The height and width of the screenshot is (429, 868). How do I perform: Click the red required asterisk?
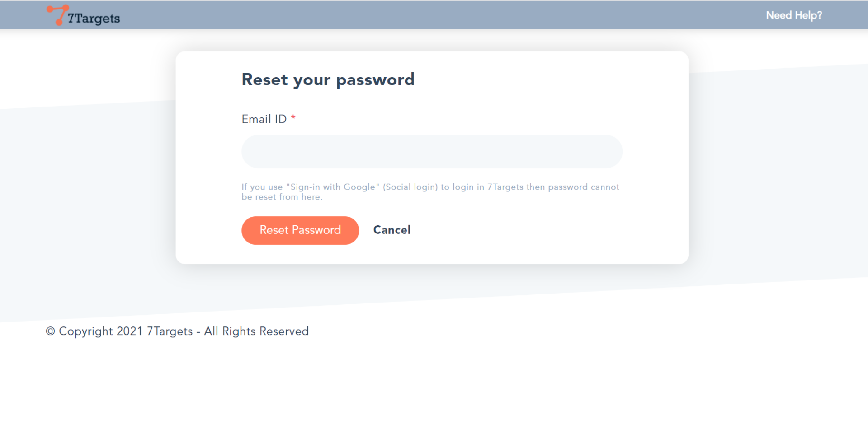point(293,118)
